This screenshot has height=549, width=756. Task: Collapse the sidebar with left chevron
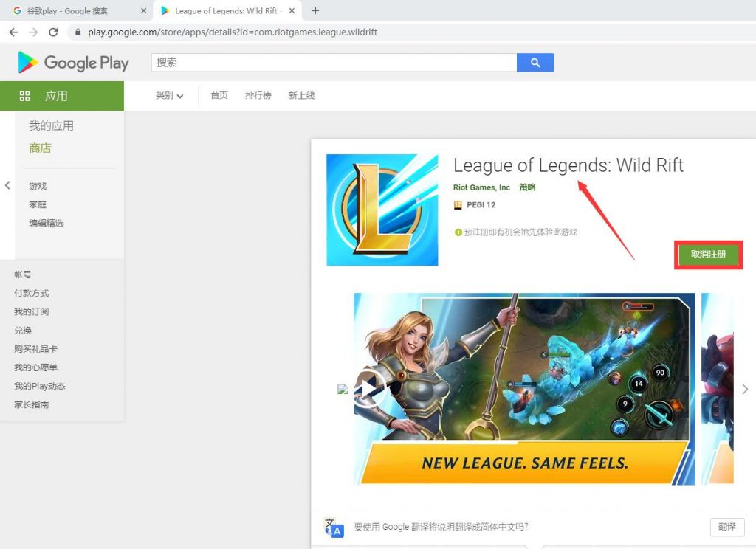(7, 185)
